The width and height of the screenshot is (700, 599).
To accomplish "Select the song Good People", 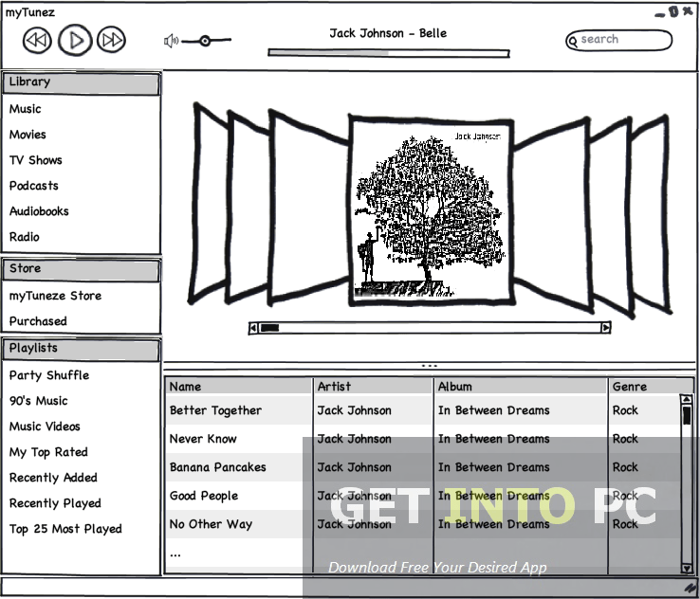I will coord(204,496).
